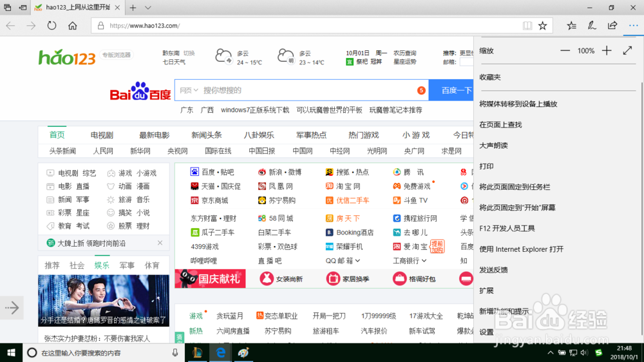Click the 切换 city switch link
Viewport: 644px width, 362px height.
189,53
